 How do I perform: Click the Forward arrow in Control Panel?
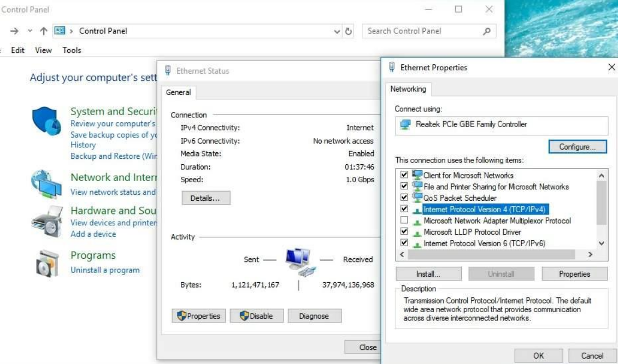(14, 31)
